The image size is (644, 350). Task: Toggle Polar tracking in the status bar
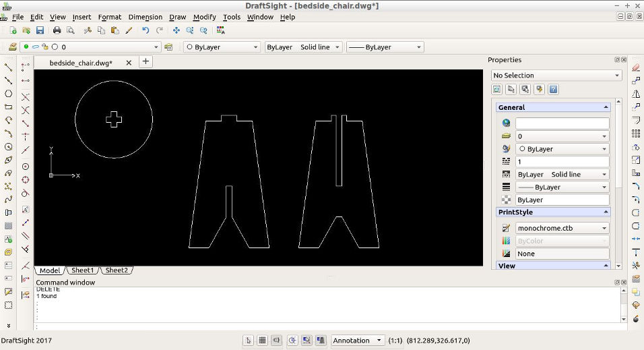click(292, 341)
